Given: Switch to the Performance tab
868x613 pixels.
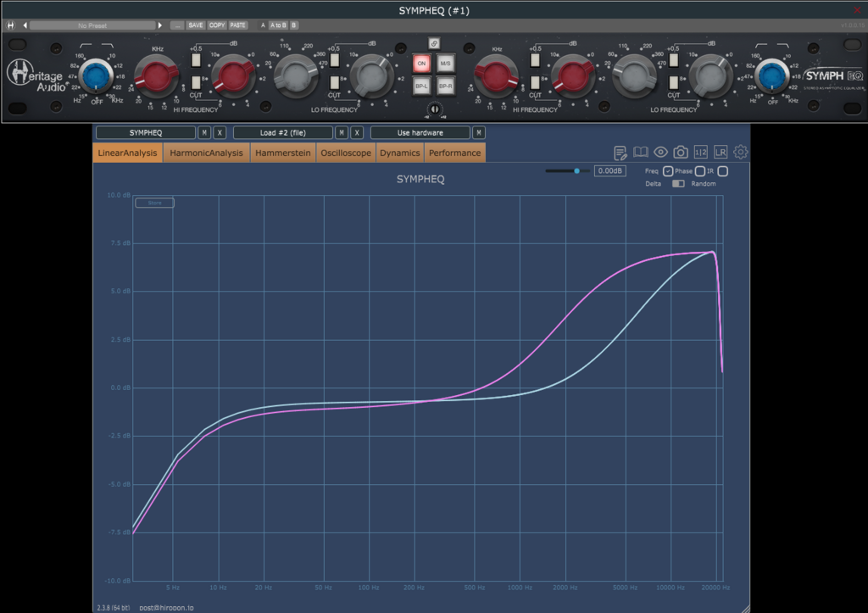Looking at the screenshot, I should [455, 153].
